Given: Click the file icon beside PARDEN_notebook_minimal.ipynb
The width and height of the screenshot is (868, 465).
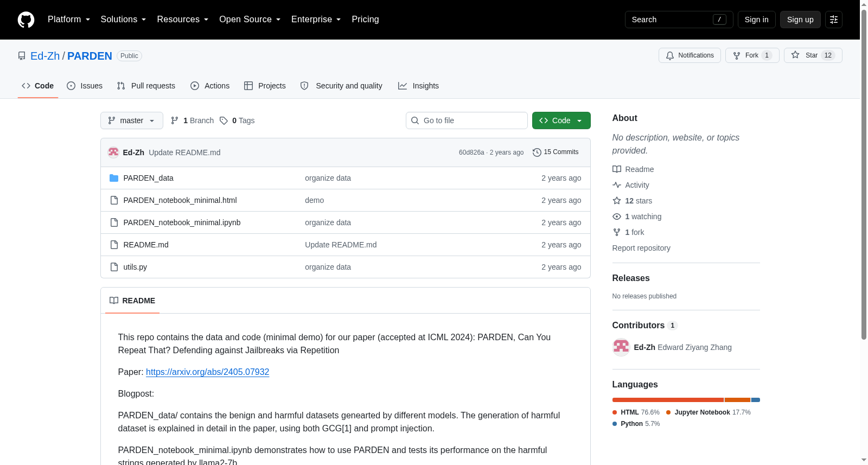Looking at the screenshot, I should [x=114, y=222].
